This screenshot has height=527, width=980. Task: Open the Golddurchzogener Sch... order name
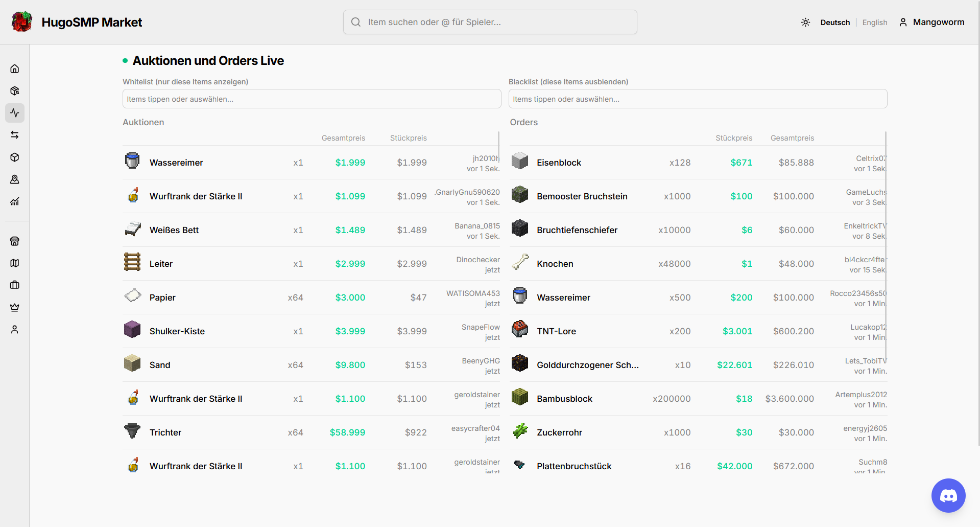(588, 365)
